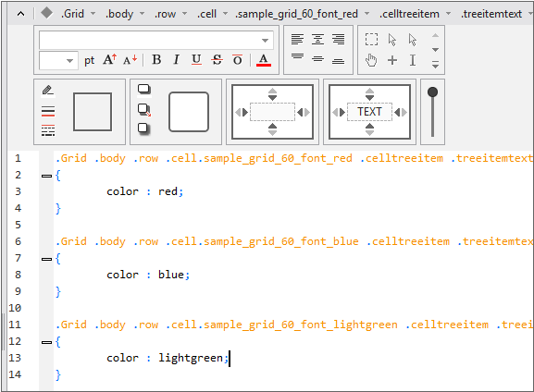Select the hand cursor option
The image size is (534, 392).
pos(371,60)
